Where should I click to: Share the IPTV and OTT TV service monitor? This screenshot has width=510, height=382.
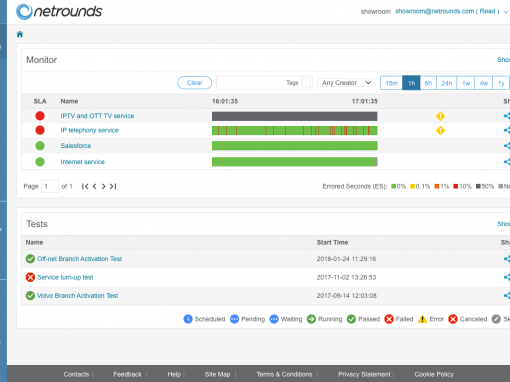pos(507,116)
